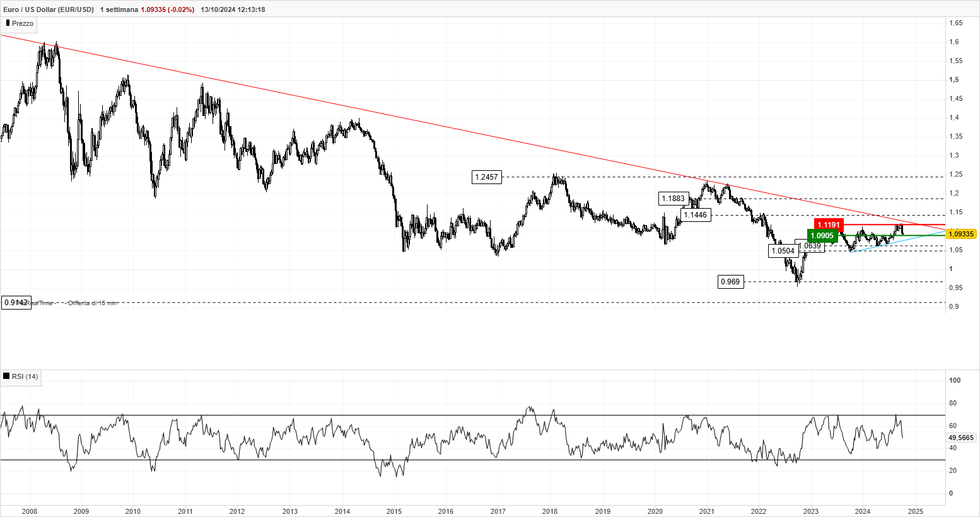
Task: Click the 2020 year on time axis
Action: [x=655, y=511]
